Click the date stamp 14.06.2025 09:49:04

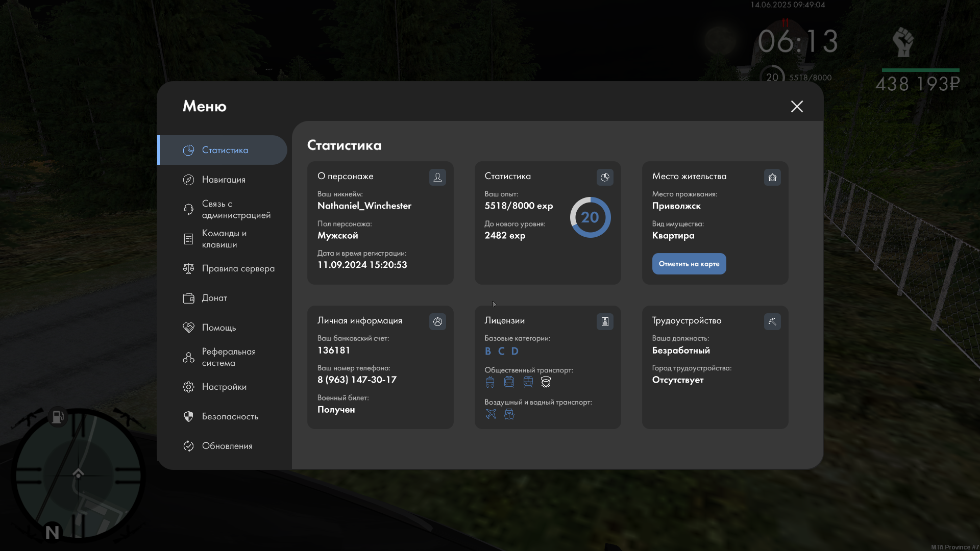[788, 5]
